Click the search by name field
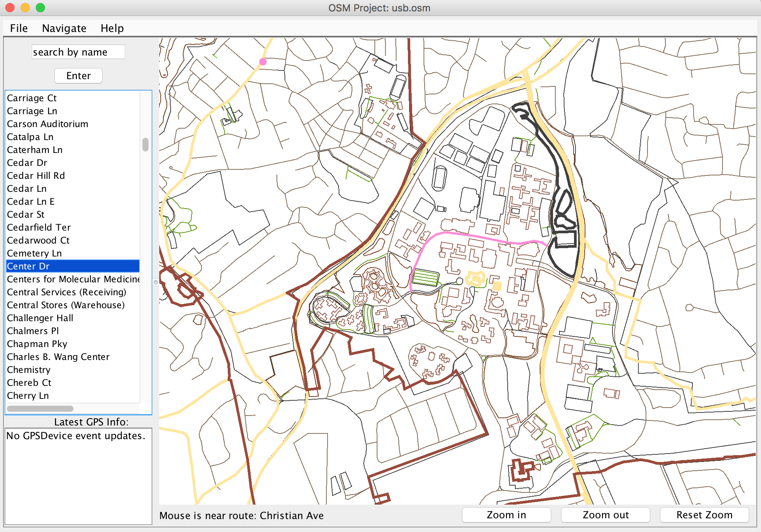The image size is (761, 532). [x=78, y=52]
